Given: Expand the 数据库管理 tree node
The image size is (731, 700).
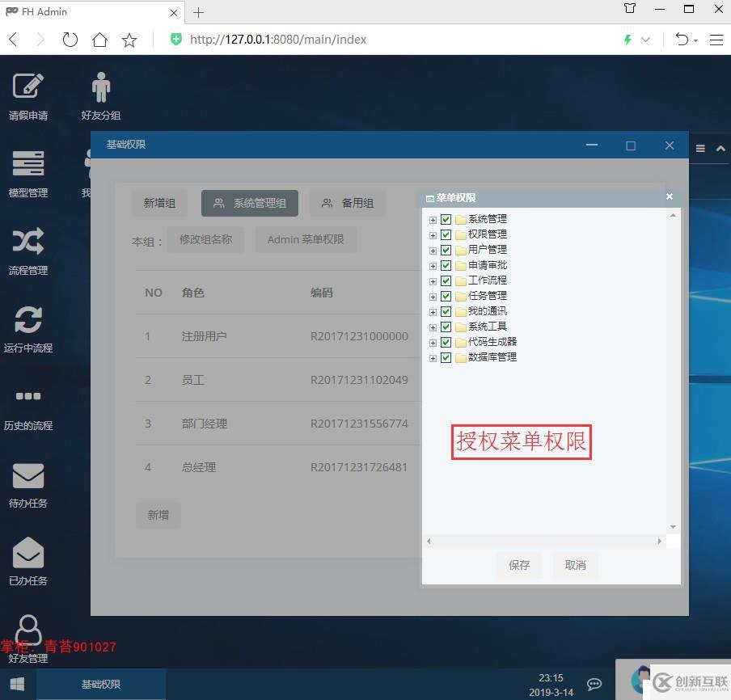Looking at the screenshot, I should tap(433, 358).
